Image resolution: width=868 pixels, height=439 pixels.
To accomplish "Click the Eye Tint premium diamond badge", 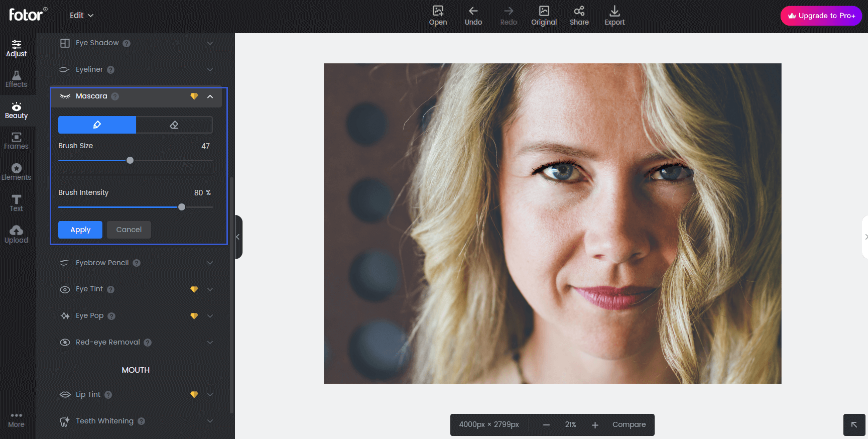I will [194, 289].
